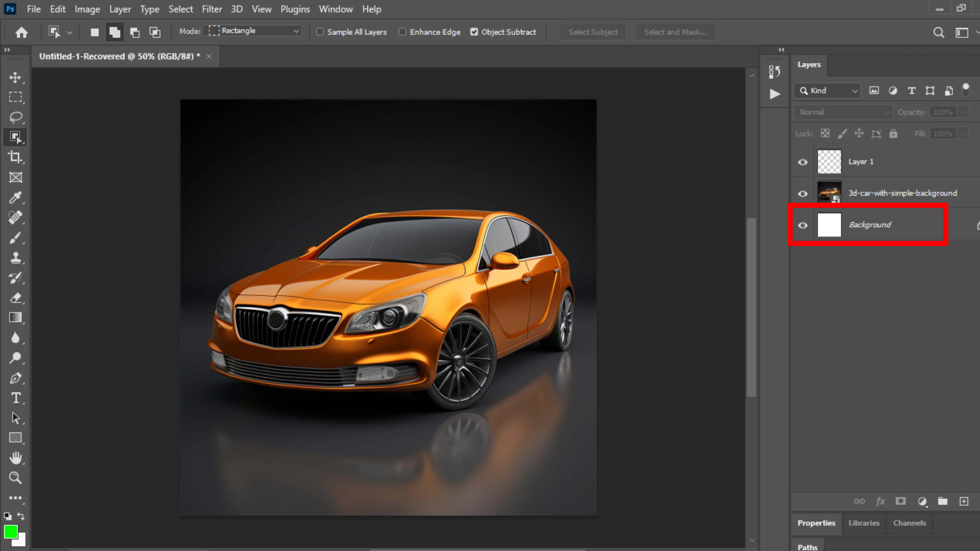Screen dimensions: 980x551
Task: Select the Dodge tool
Action: point(15,358)
